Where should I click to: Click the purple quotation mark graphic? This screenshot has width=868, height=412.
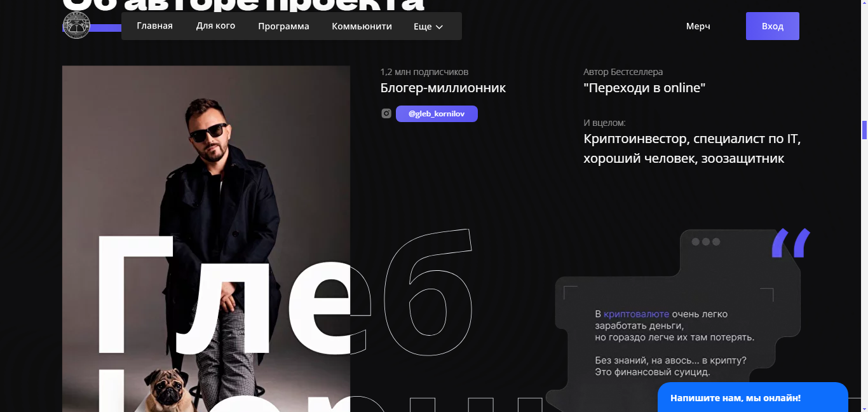tap(791, 243)
